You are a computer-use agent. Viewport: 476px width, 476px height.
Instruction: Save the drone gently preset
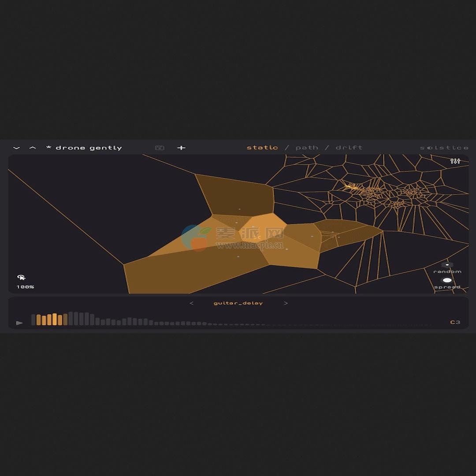pyautogui.click(x=160, y=148)
